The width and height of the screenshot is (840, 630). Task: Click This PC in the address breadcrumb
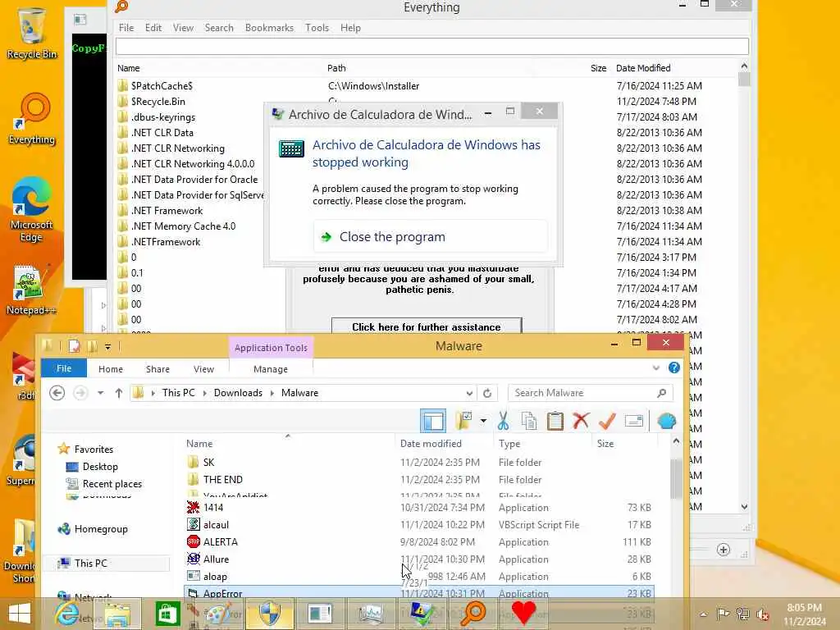click(x=178, y=393)
